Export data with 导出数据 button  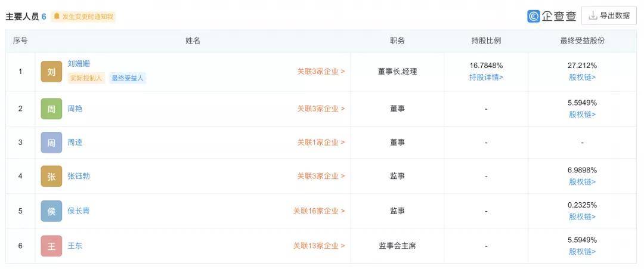pyautogui.click(x=609, y=16)
